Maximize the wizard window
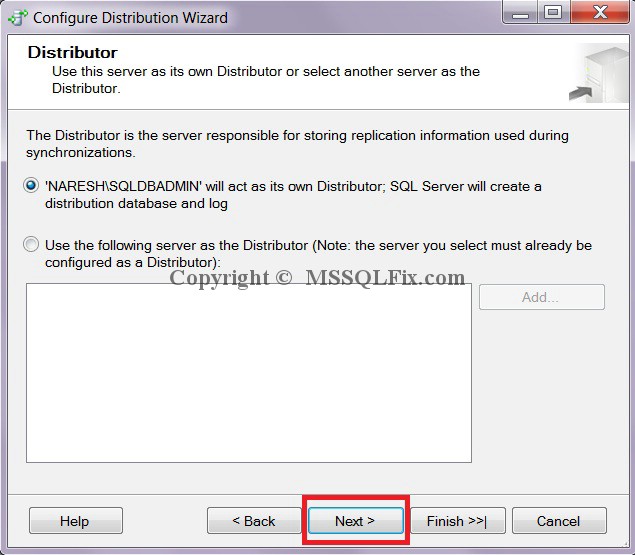 click(x=553, y=13)
